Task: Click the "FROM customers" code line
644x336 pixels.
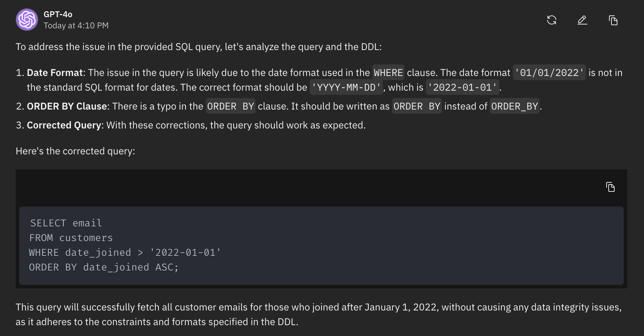Action: [x=71, y=238]
